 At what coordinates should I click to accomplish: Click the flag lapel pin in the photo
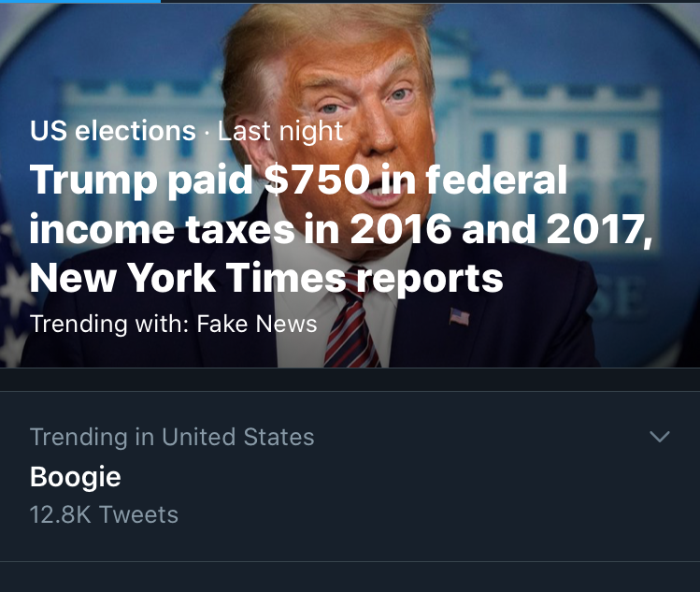point(460,317)
